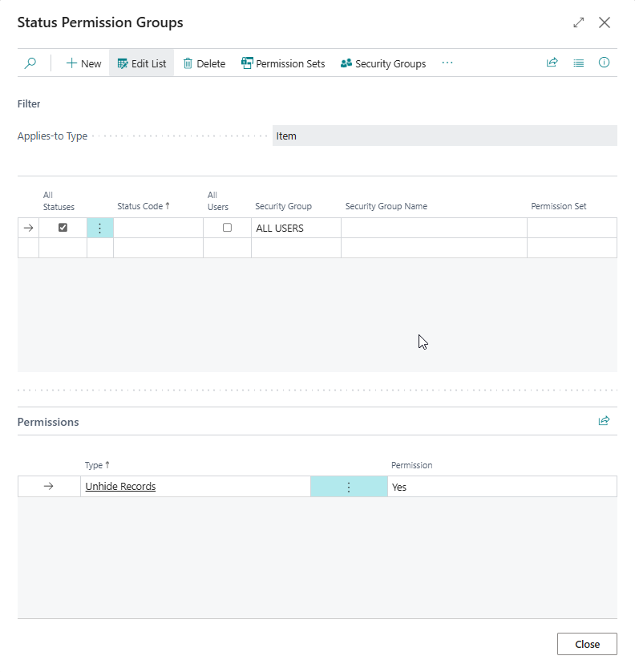635x672 pixels.
Task: Click the Permissions section heading
Action: (48, 422)
